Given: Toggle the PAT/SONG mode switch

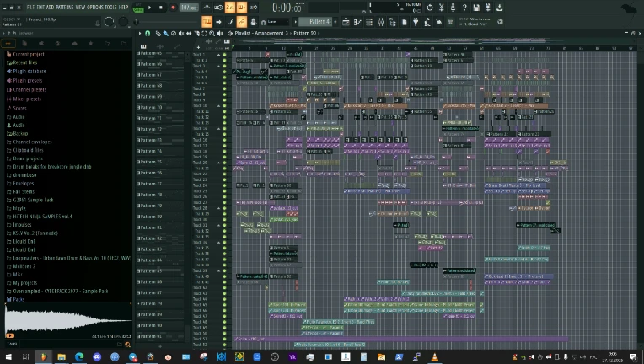Looking at the screenshot, I should [140, 8].
